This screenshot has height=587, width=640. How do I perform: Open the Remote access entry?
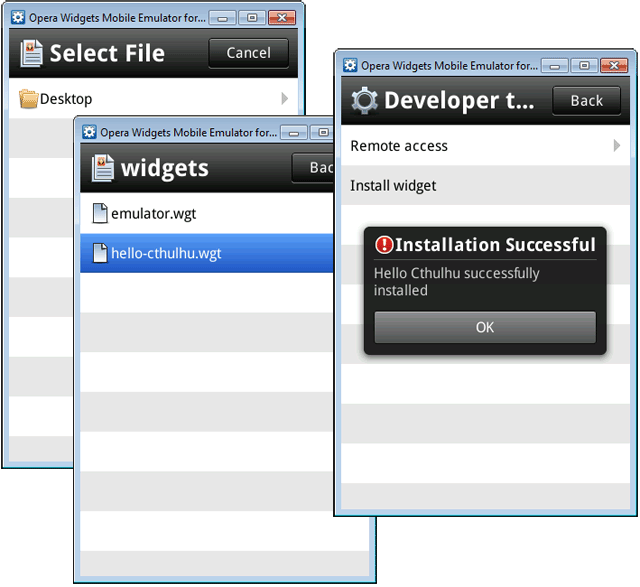click(485, 146)
